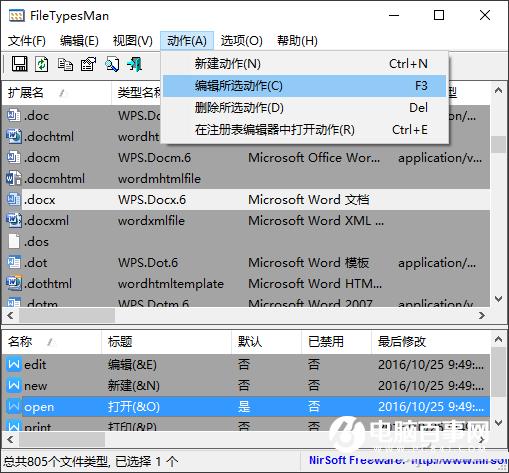This screenshot has height=473, width=509.
Task: Click the .docmhtml file type icon
Action: pos(14,178)
